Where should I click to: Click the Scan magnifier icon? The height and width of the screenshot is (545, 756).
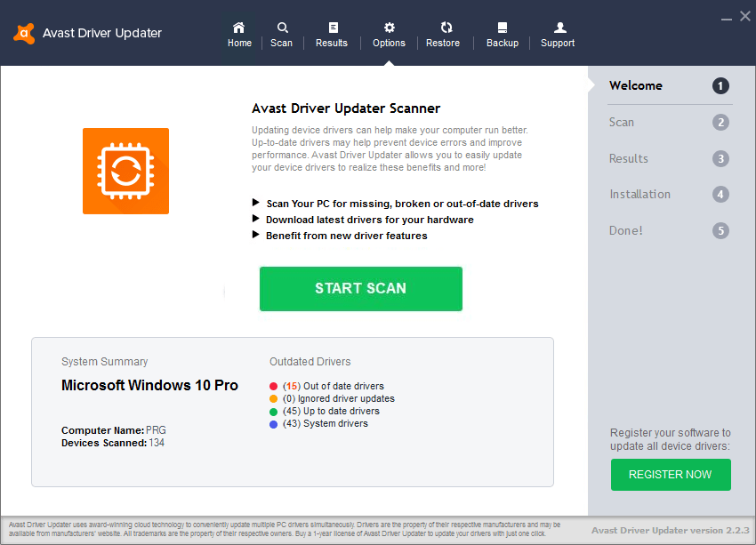pyautogui.click(x=283, y=28)
